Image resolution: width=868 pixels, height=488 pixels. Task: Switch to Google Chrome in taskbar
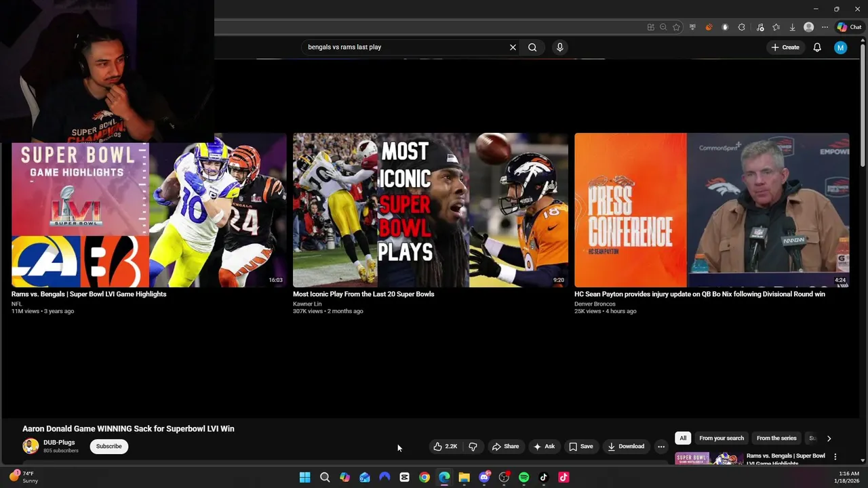coord(425,477)
